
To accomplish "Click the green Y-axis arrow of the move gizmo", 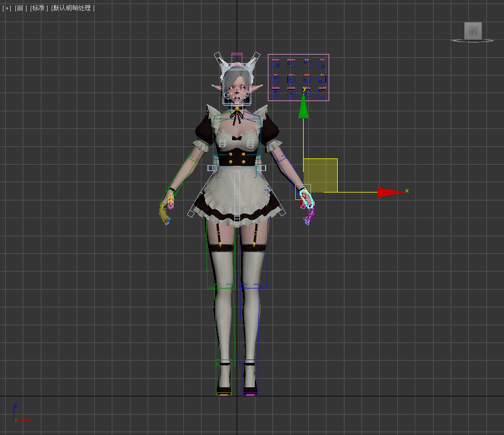I will coord(304,106).
